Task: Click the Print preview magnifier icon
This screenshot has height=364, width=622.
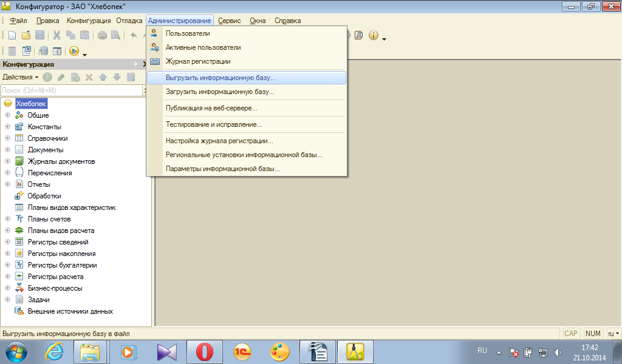Action: click(115, 35)
